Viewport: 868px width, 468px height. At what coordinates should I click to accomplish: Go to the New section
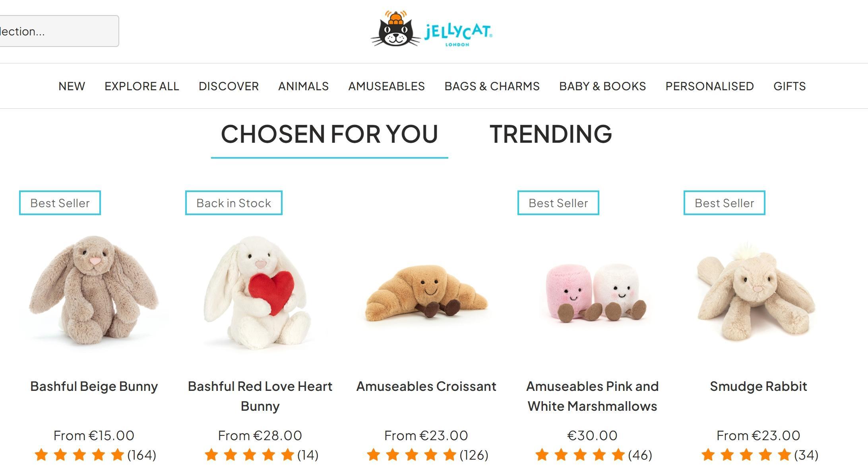[x=72, y=86]
